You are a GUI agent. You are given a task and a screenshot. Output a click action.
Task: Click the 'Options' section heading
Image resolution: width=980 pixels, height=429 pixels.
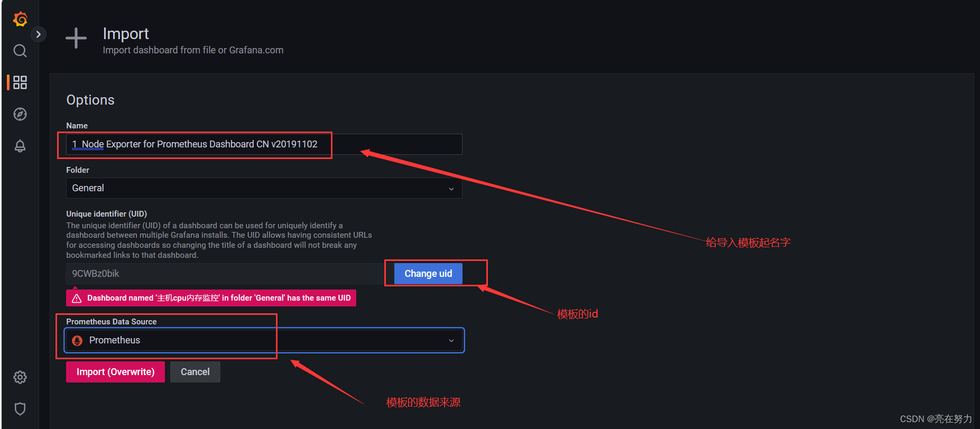[90, 100]
